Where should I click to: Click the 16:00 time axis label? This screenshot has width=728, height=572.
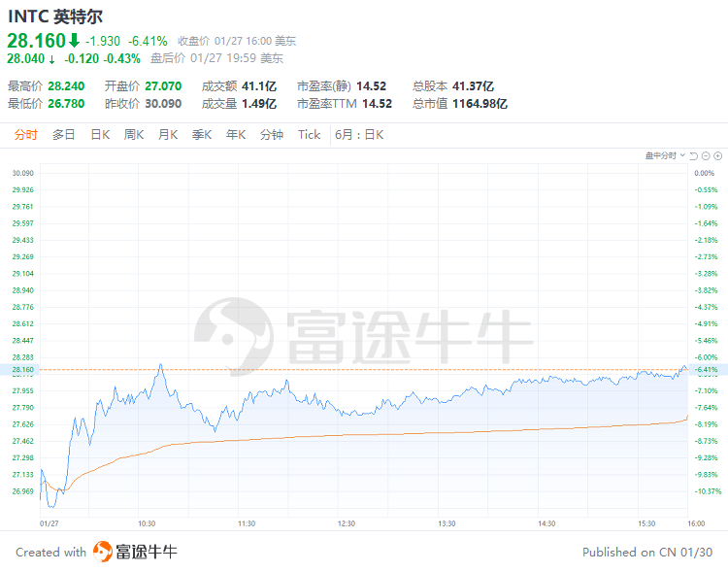696,523
